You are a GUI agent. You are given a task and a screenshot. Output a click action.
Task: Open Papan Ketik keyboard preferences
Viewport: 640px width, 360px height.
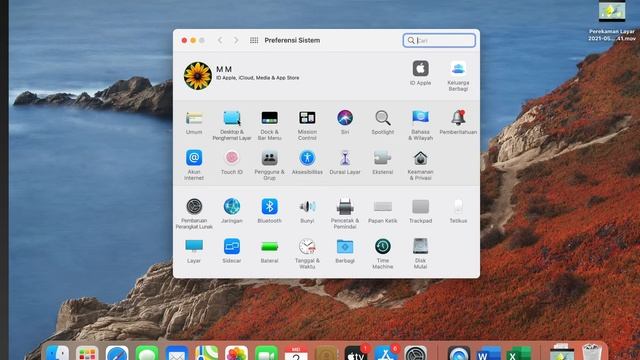(382, 211)
